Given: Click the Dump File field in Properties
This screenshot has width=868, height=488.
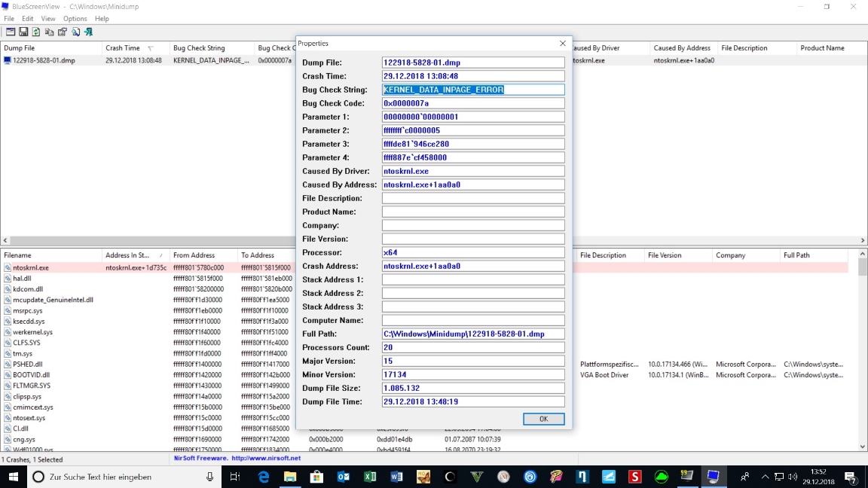Looking at the screenshot, I should click(473, 63).
